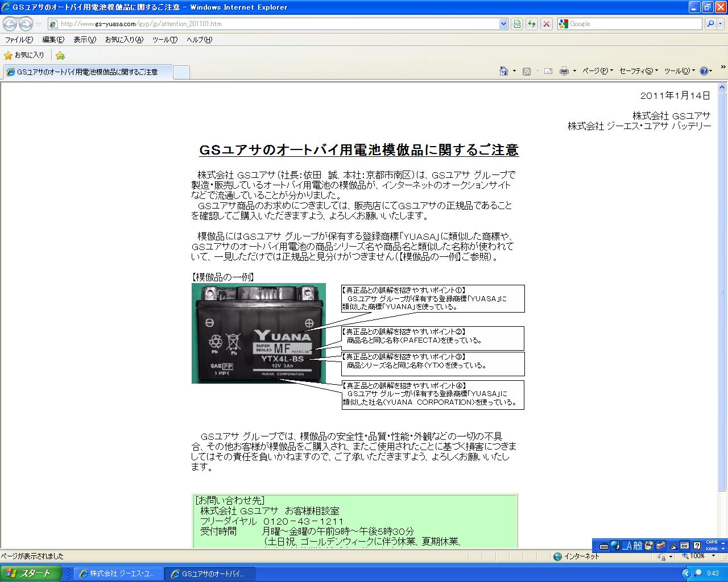Viewport: 728px width, 582px height.
Task: Open the search provider dropdown arrow
Action: tap(721, 24)
